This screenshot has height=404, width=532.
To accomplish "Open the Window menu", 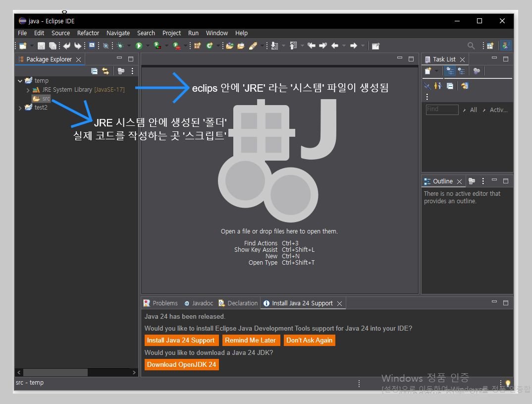I will point(217,33).
